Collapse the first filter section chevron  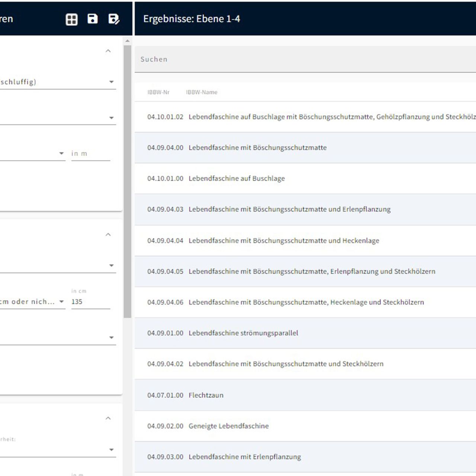coord(108,51)
